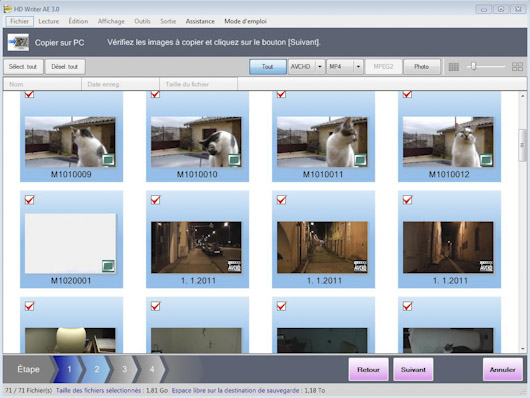Click MP4 badge on M1020001 thumbnail
Viewport: 530px width, 398px height.
108,266
